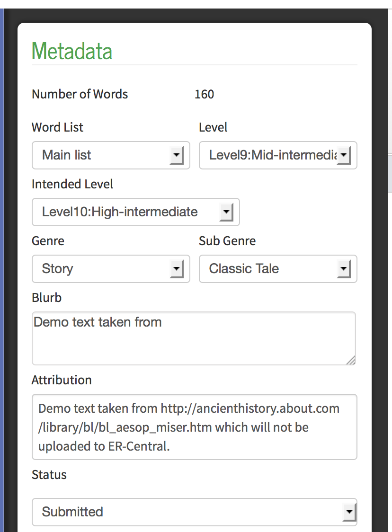Click the Status field label
The width and height of the screenshot is (392, 532).
(49, 475)
